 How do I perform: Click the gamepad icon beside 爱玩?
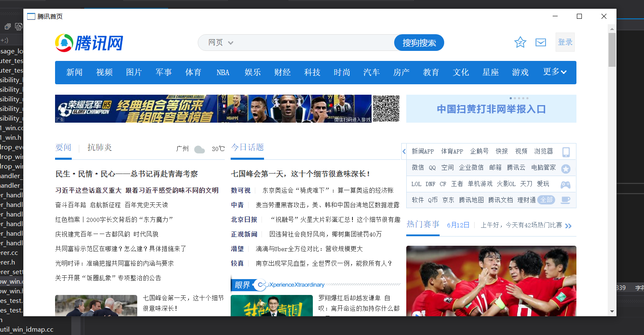click(565, 184)
